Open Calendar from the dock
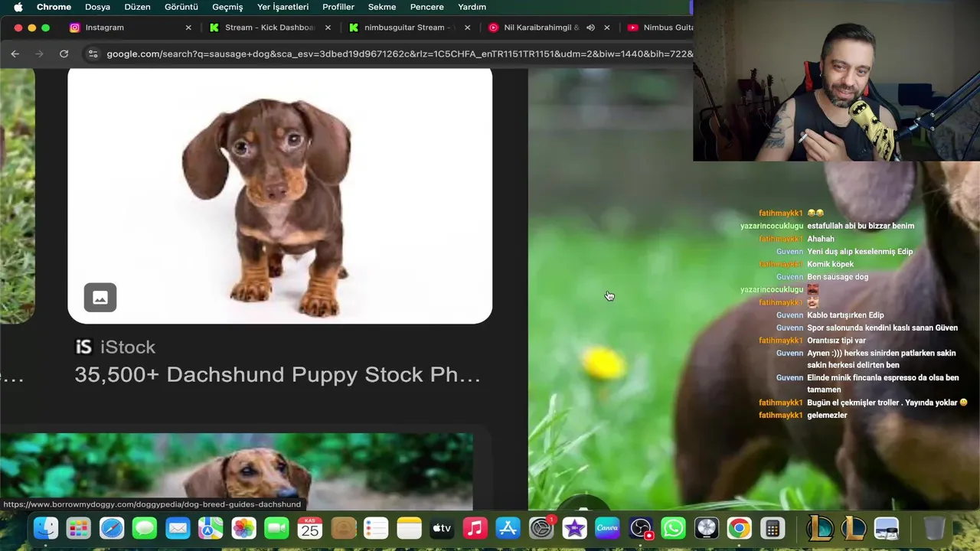 (x=310, y=528)
